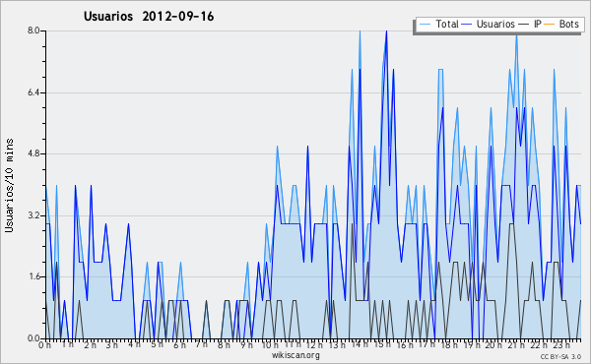
Task: Click the x-axis label '13 h'
Action: coord(337,344)
